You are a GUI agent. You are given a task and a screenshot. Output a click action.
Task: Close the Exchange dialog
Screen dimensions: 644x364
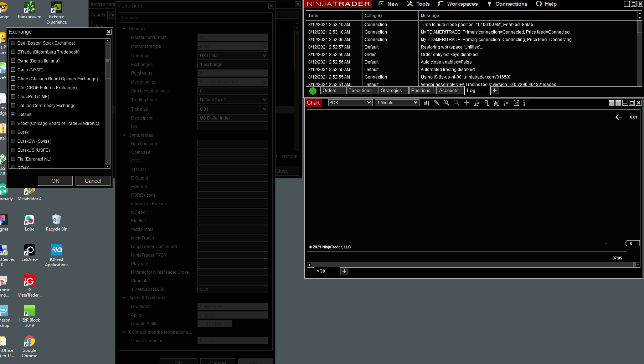click(109, 32)
